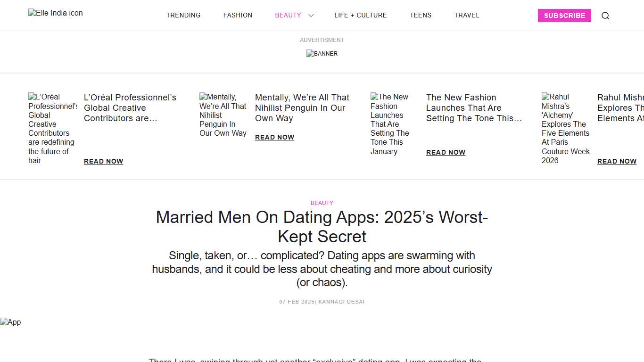Open Read Now for Rahul Mishra article
This screenshot has height=362, width=644.
point(617,161)
